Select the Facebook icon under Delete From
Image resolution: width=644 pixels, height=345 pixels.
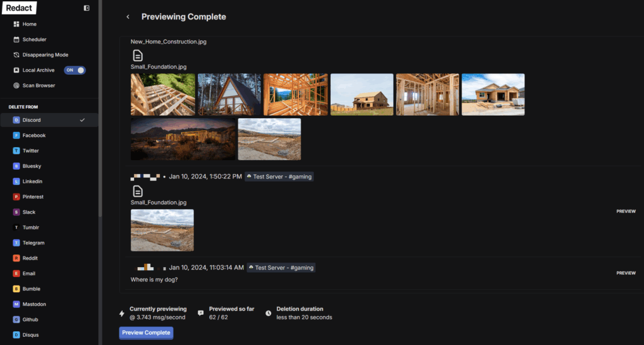pos(16,135)
